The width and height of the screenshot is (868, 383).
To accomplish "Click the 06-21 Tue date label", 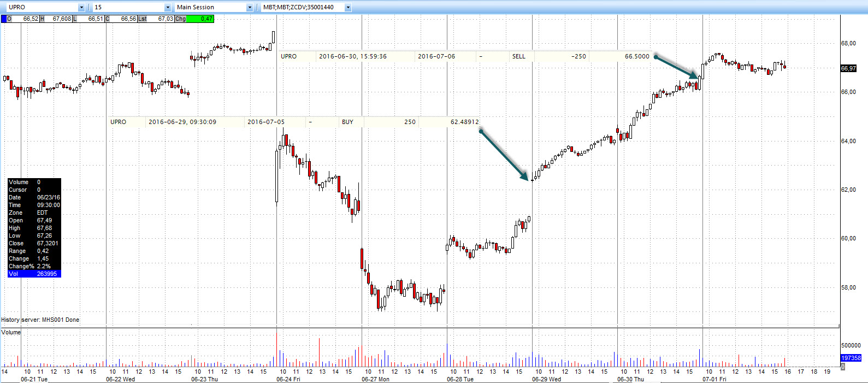I will point(34,379).
